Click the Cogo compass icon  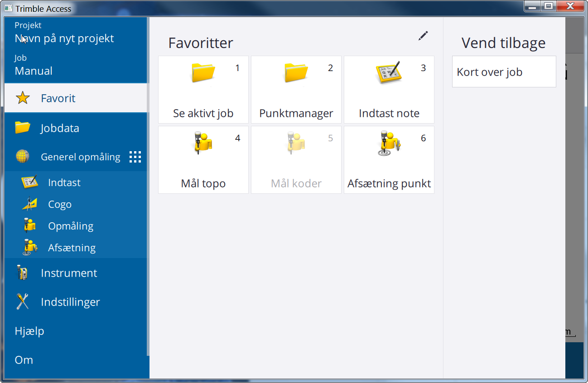[29, 204]
